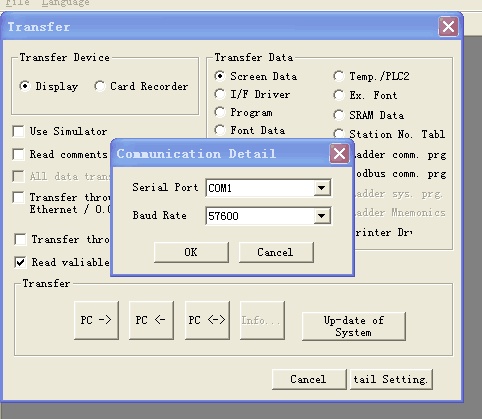Open the Serial Port dropdown arrow
The height and width of the screenshot is (419, 482).
tap(322, 188)
